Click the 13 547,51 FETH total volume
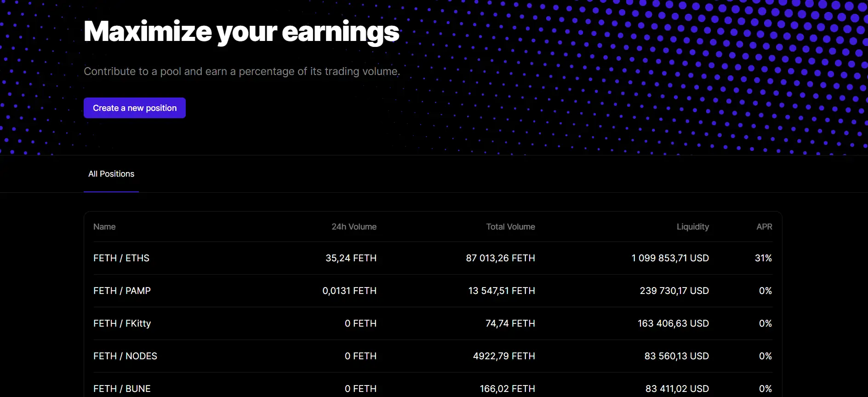 point(502,291)
